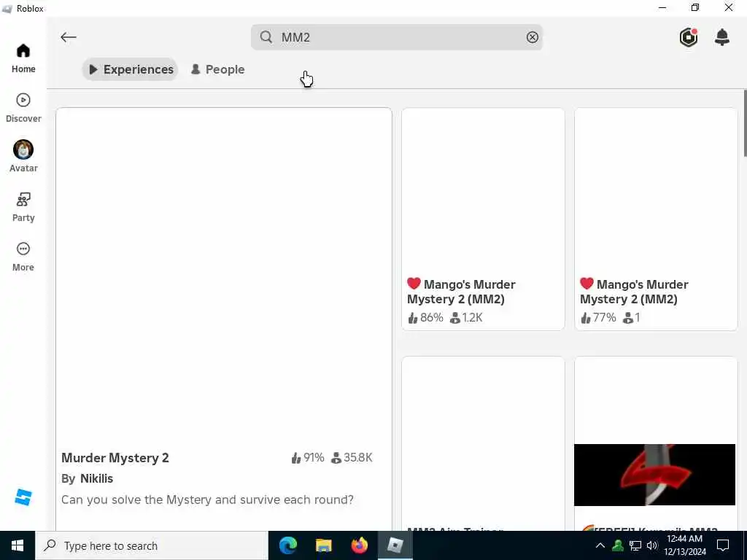
Task: Open the More sidebar menu
Action: [23, 257]
